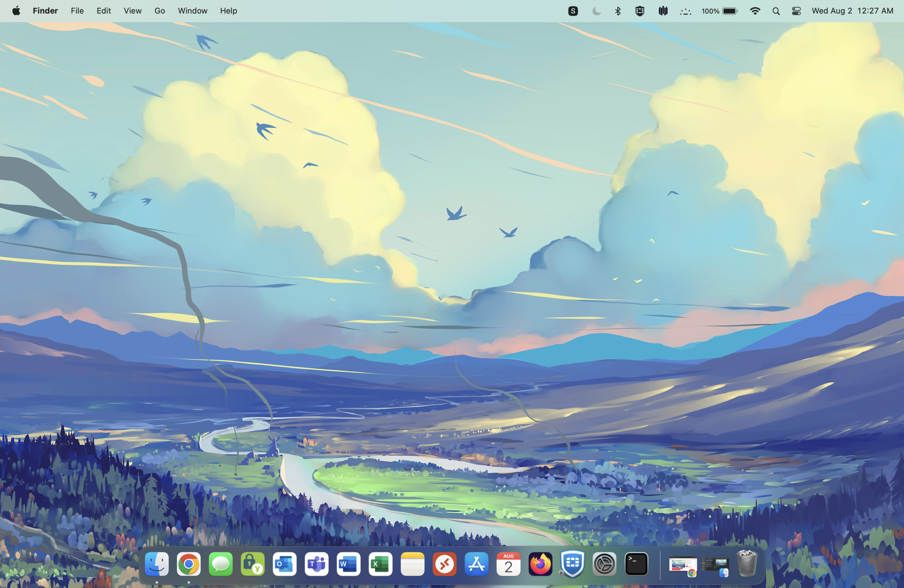Open the Messages app in Dock
904x588 pixels.
point(221,564)
